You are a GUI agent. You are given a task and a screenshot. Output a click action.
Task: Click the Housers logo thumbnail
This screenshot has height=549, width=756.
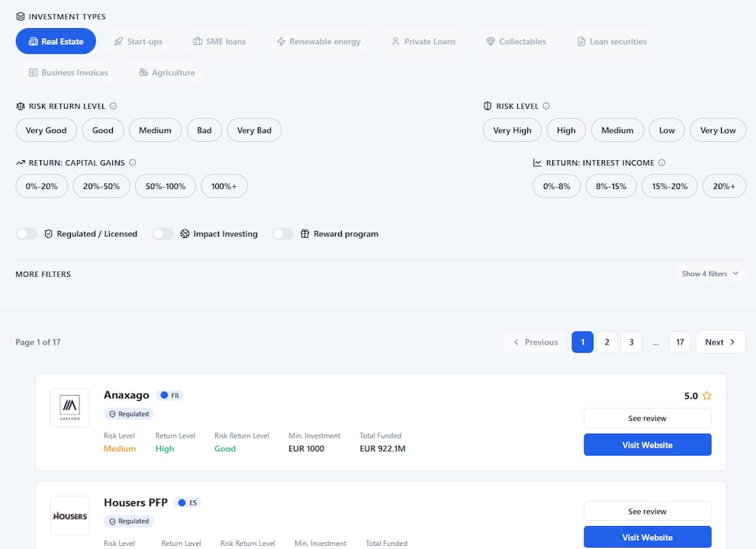pos(70,515)
